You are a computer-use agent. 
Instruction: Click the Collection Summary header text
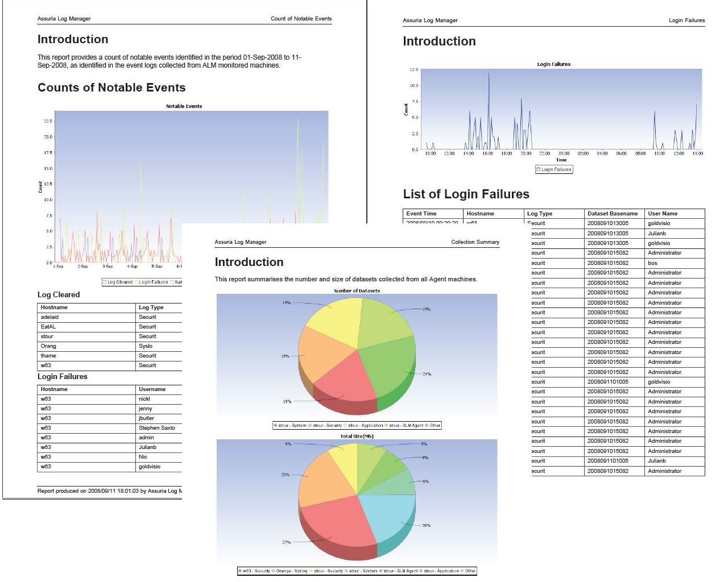tap(475, 242)
